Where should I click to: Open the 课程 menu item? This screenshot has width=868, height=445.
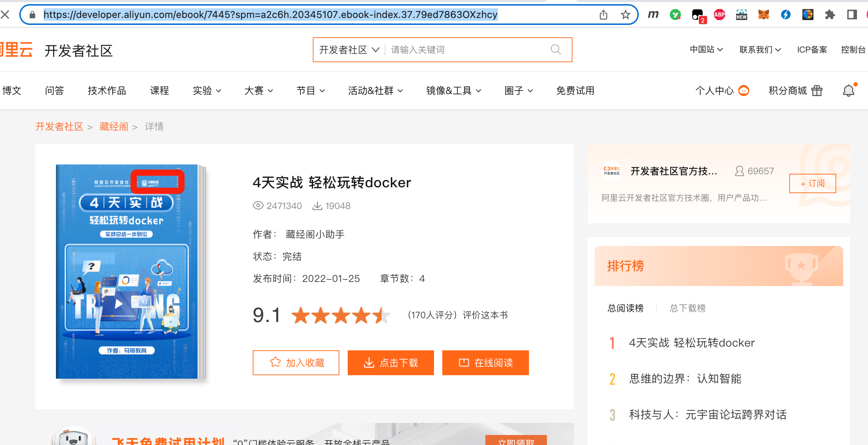point(159,91)
